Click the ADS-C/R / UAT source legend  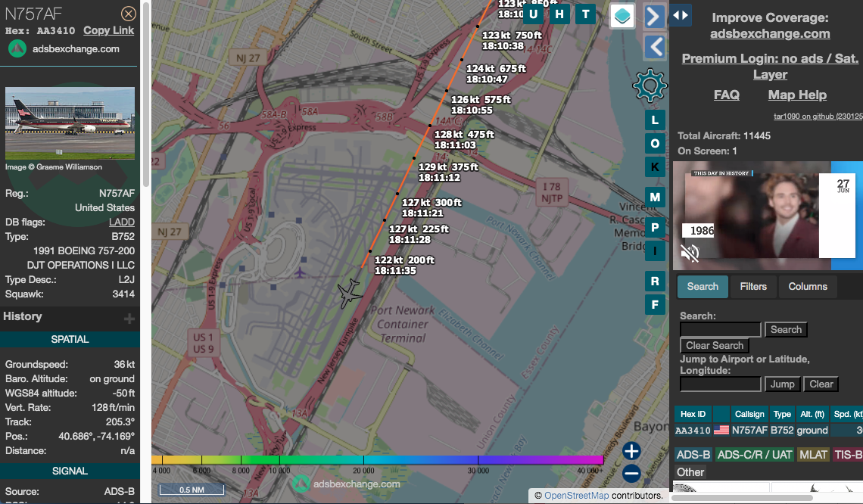point(755,455)
